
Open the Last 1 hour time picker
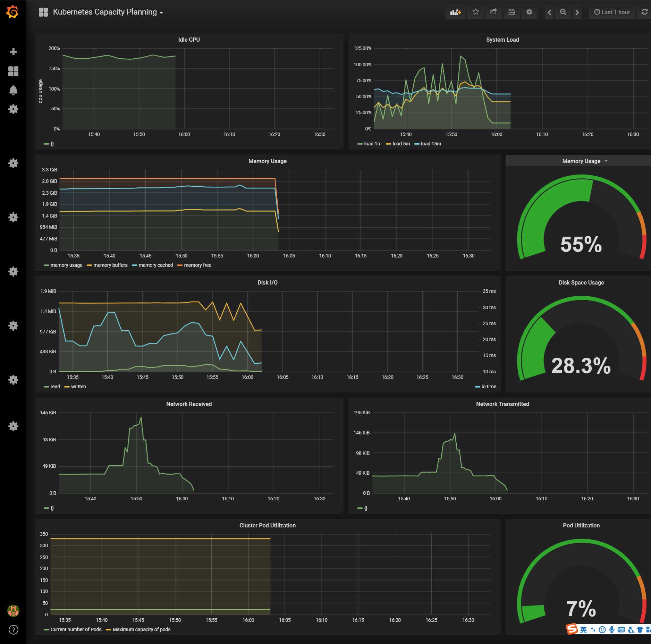[612, 12]
